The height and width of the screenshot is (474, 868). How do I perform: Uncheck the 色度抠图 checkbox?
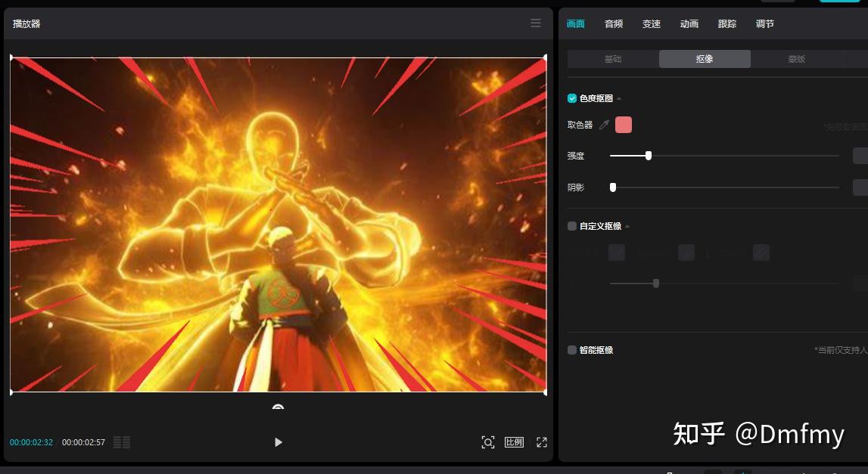572,98
